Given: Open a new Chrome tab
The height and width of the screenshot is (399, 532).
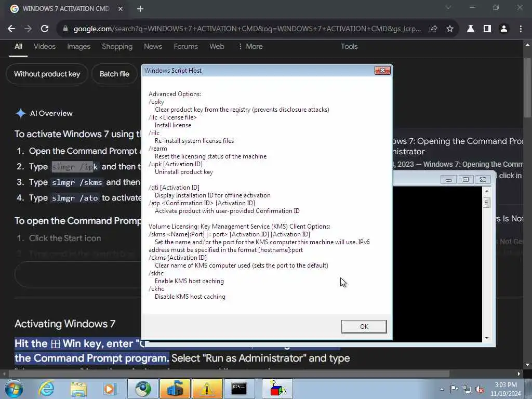Looking at the screenshot, I should click(x=140, y=9).
